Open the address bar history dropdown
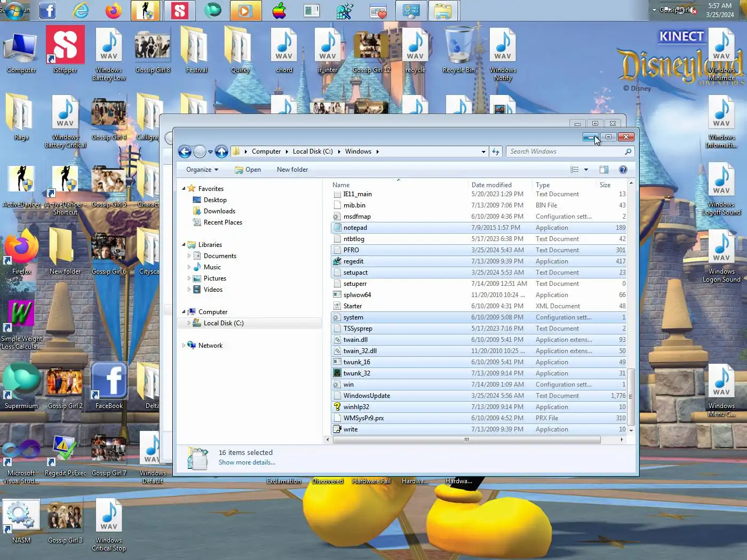 click(483, 152)
